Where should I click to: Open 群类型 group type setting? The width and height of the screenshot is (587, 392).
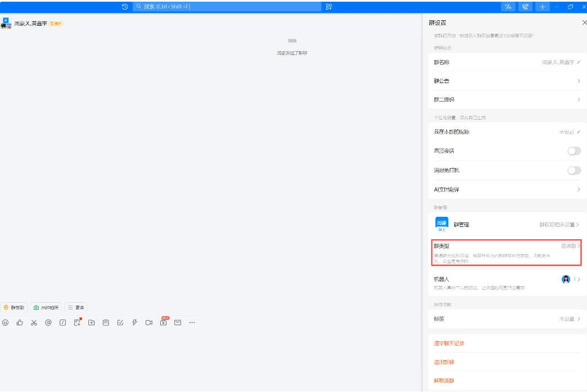pyautogui.click(x=507, y=253)
